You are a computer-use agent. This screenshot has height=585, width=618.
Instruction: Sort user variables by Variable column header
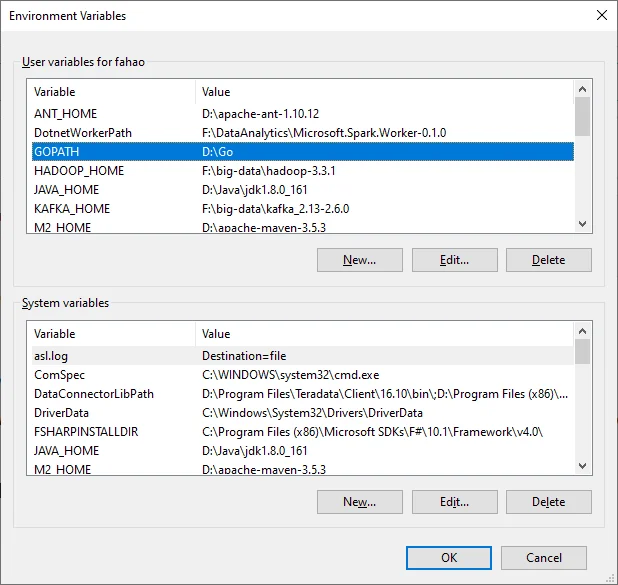[110, 92]
